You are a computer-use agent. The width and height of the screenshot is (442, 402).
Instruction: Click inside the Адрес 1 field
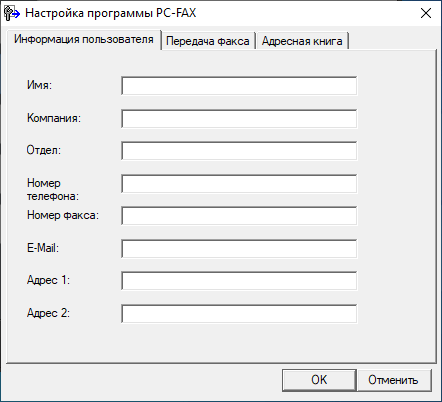click(x=239, y=281)
